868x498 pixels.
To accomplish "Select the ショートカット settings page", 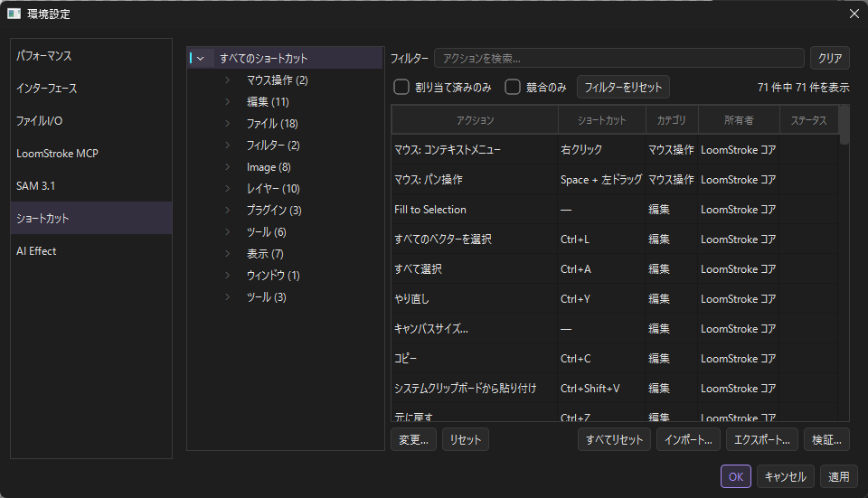I will (x=91, y=218).
